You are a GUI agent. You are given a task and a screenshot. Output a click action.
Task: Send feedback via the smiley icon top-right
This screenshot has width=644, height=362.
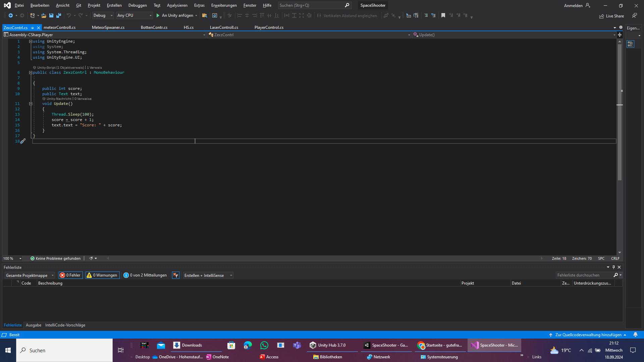635,16
